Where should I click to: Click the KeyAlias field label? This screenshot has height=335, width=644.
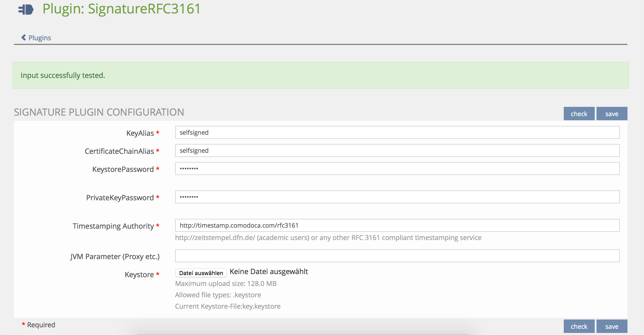click(x=140, y=133)
